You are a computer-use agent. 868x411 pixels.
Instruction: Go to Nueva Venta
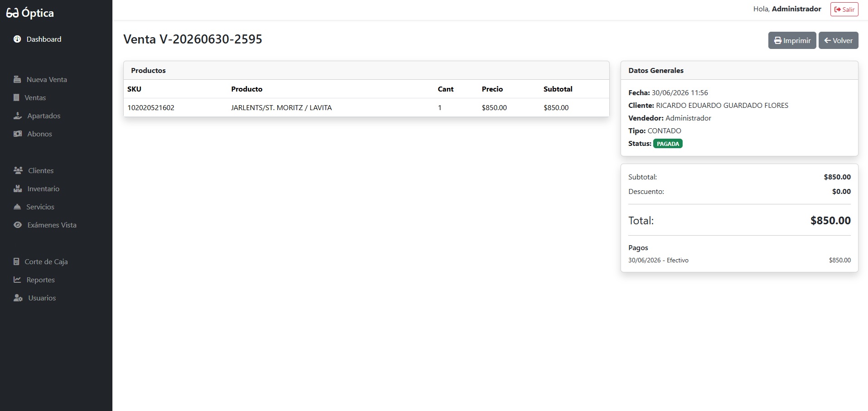click(56, 79)
